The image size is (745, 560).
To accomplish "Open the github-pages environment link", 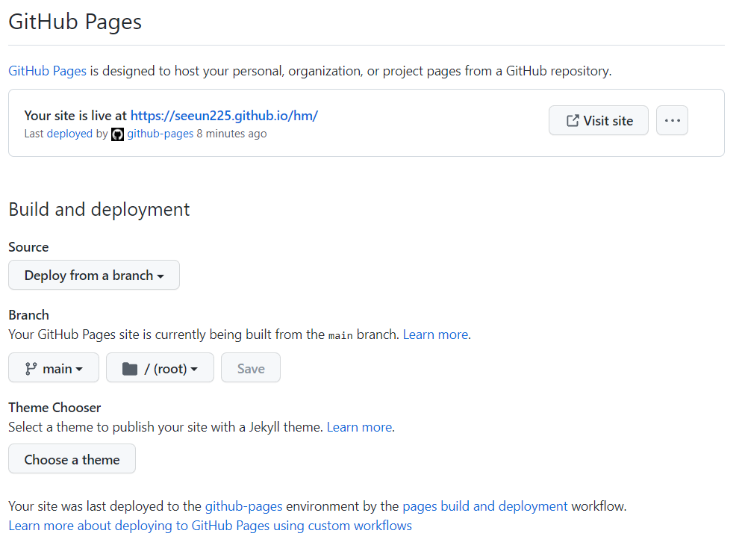I will (244, 506).
